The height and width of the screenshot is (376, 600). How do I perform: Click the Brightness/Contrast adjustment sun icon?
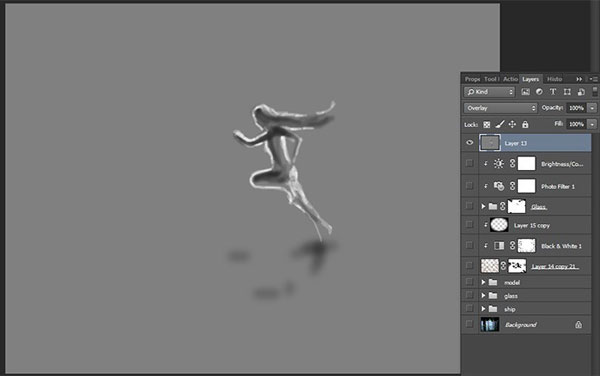coord(499,164)
